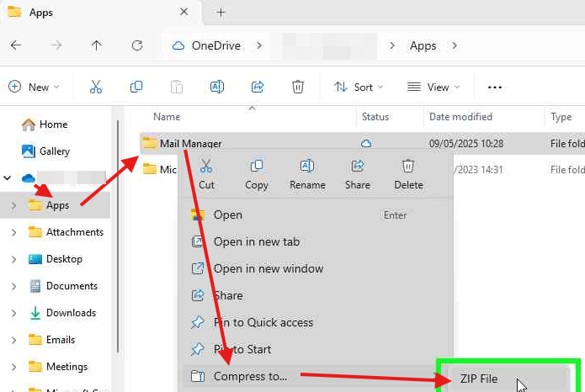The width and height of the screenshot is (585, 392).
Task: Add a new tab with plus button
Action: [221, 13]
